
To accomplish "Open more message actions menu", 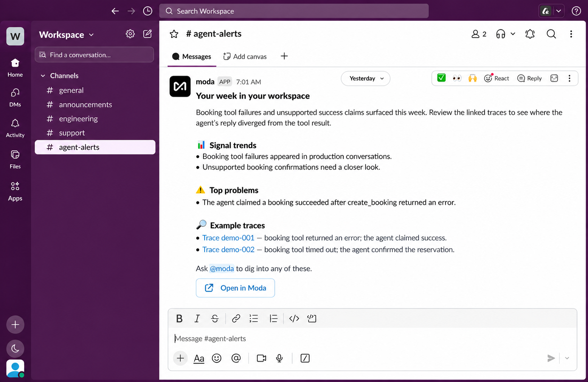I will point(569,78).
